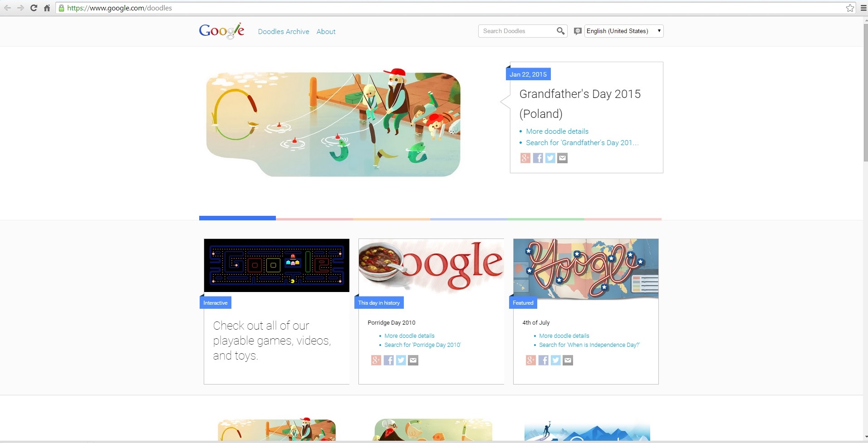Click the browser reload icon
Screen dimensions: 868x443
click(34, 8)
